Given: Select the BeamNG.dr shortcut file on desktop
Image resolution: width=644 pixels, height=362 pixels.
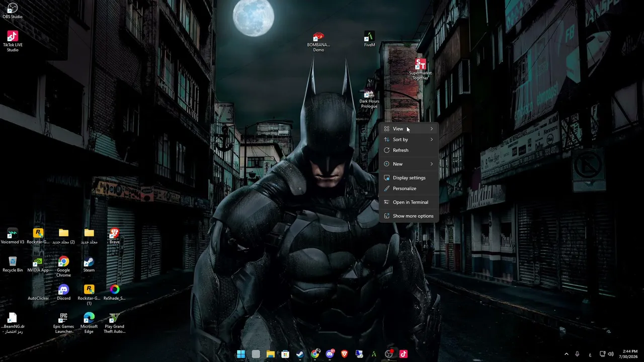Looking at the screenshot, I should tap(13, 323).
